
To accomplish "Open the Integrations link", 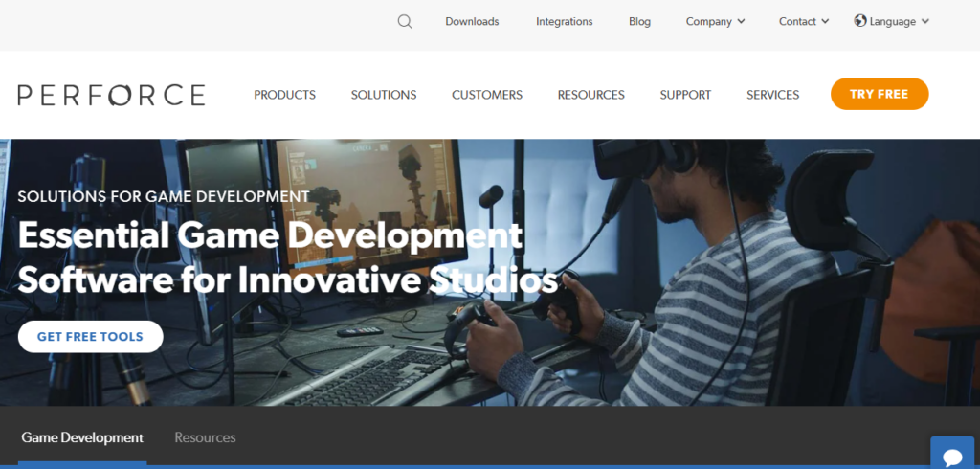I will point(564,22).
